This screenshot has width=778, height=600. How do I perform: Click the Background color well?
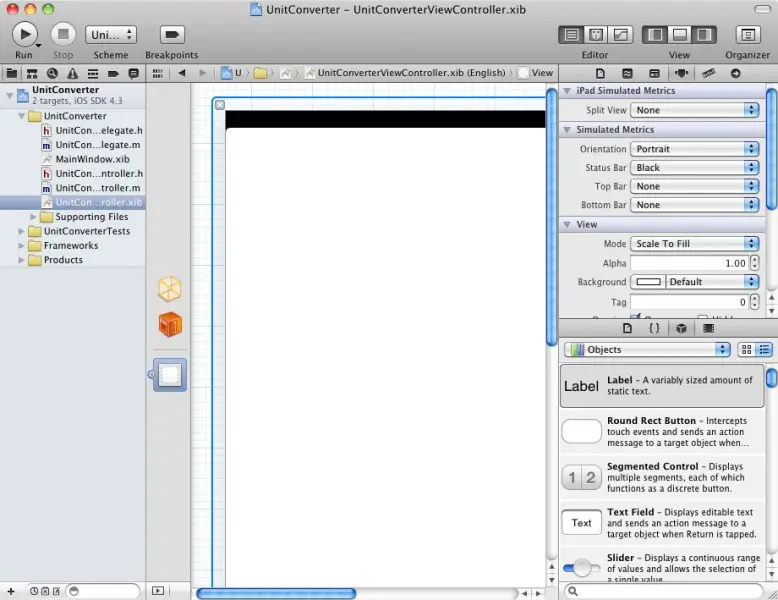[x=648, y=282]
